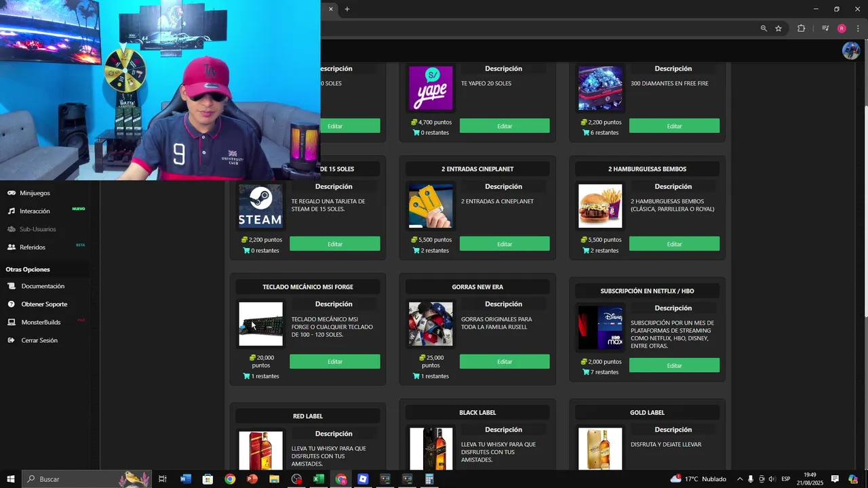Open PowerPoint from the taskbar
The height and width of the screenshot is (488, 868).
pyautogui.click(x=252, y=479)
